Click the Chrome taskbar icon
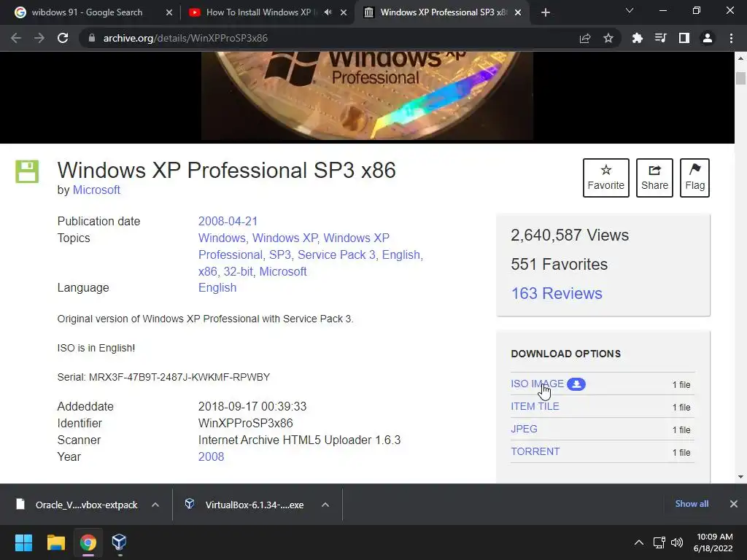 (x=88, y=542)
